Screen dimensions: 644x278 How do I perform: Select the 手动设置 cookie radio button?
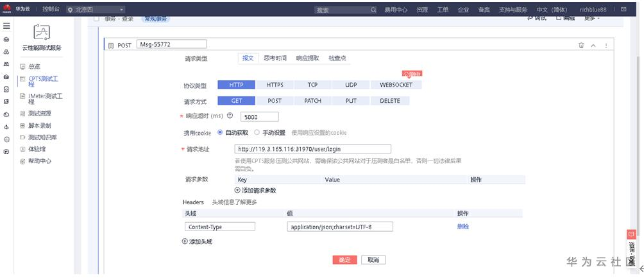click(257, 132)
